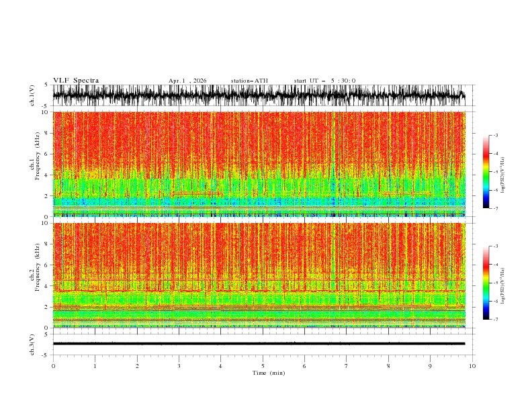Screen dimensions: 532x411
Task: Click the "-4" tick on the ch.2 colorbar
Action: pyautogui.click(x=496, y=265)
